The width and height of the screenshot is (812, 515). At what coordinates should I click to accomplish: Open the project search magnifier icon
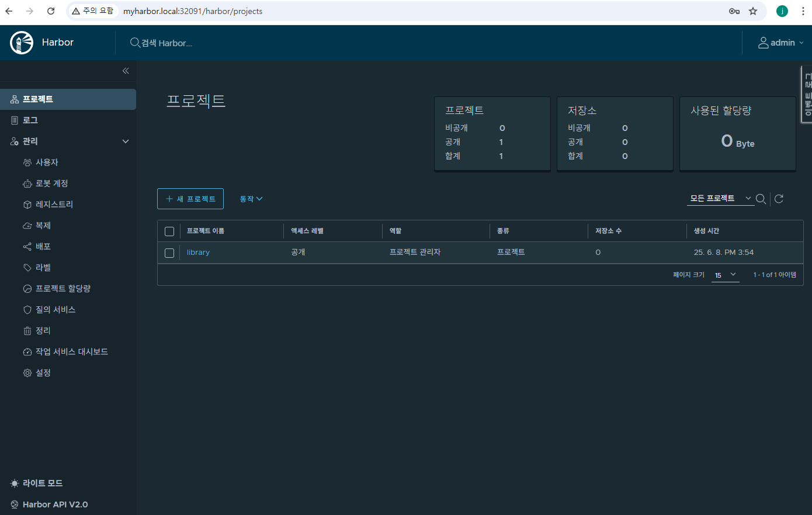(x=761, y=199)
